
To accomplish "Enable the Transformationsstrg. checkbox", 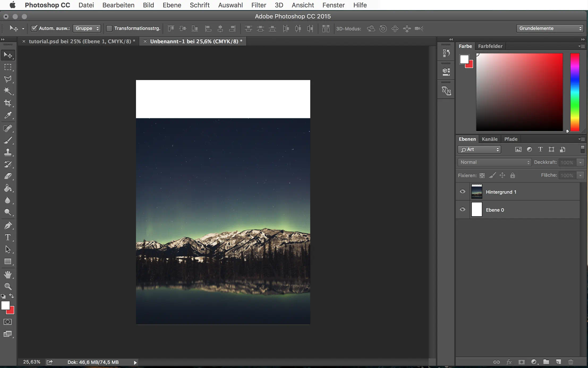I will [109, 28].
